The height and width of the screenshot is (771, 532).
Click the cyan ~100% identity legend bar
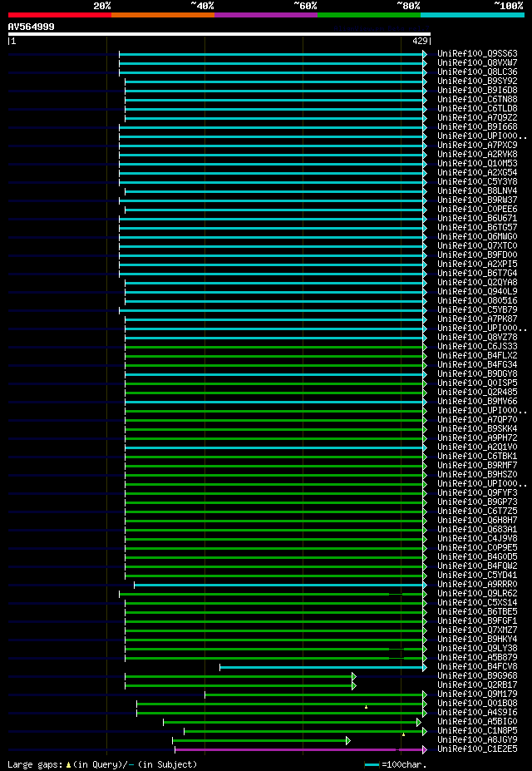coord(472,15)
